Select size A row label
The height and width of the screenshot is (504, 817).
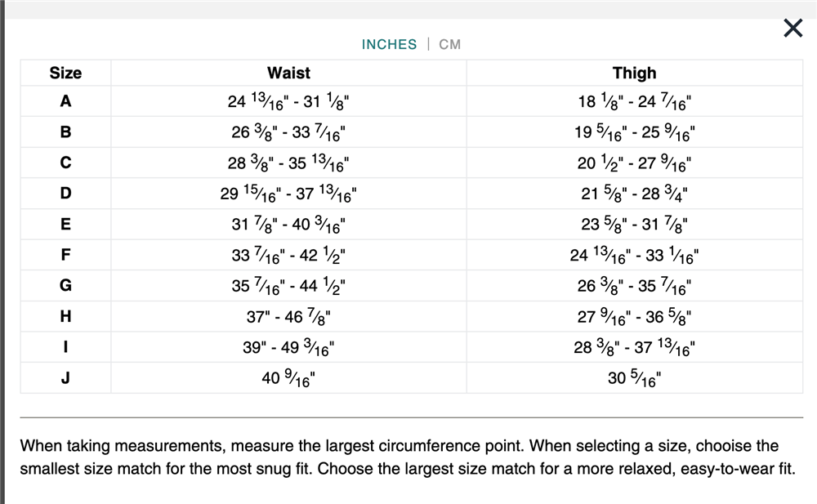65,102
